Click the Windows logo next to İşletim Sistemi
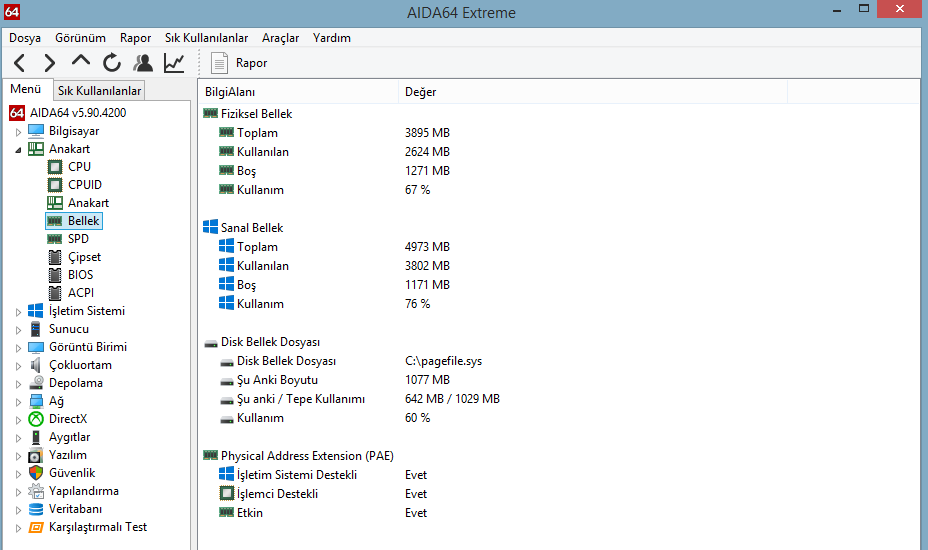 pyautogui.click(x=36, y=311)
